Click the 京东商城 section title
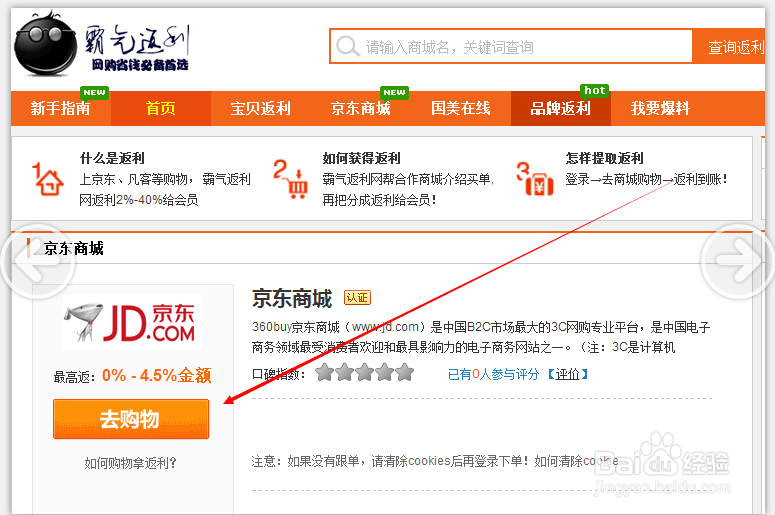775x515 pixels. [74, 248]
